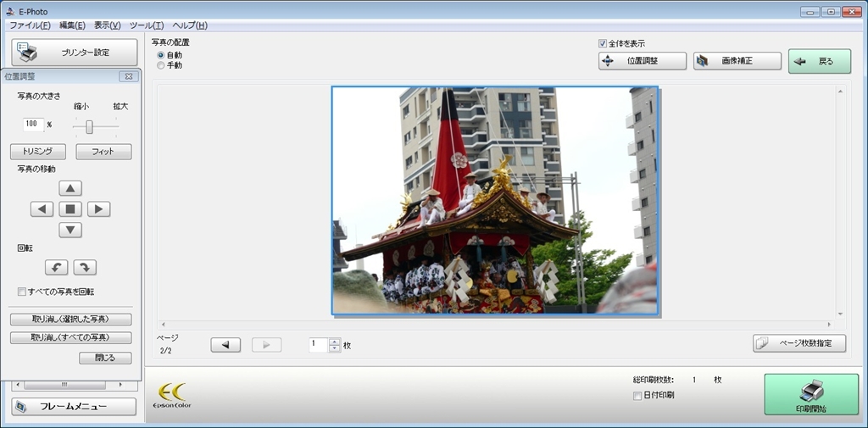The width and height of the screenshot is (868, 428).
Task: Enable すべての写真を回転 checkbox
Action: pos(22,292)
